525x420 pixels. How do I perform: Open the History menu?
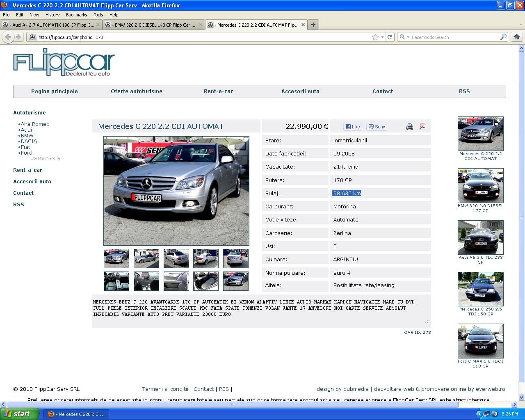coord(52,15)
